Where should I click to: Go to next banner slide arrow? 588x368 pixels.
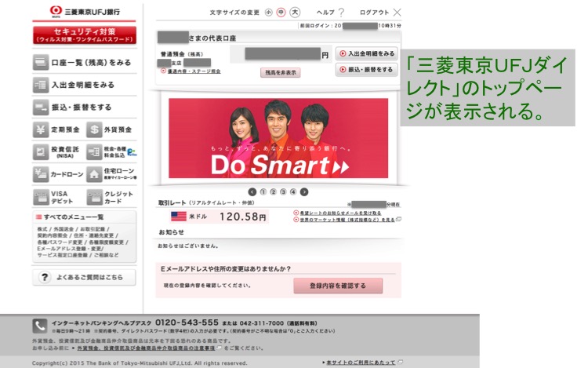pyautogui.click(x=304, y=192)
